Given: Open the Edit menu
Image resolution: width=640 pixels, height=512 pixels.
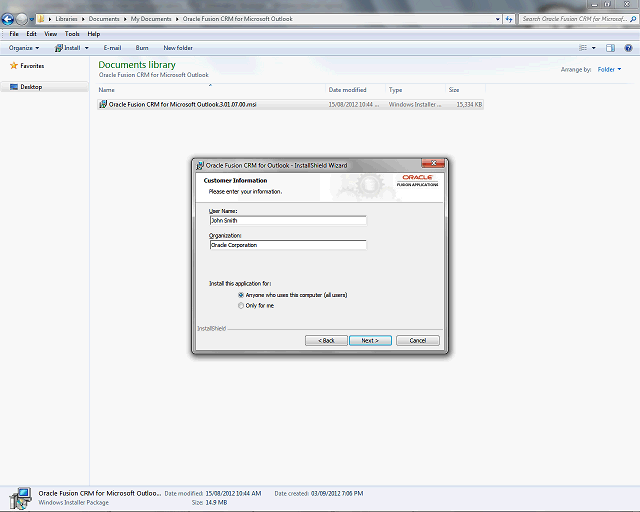Looking at the screenshot, I should coord(31,34).
